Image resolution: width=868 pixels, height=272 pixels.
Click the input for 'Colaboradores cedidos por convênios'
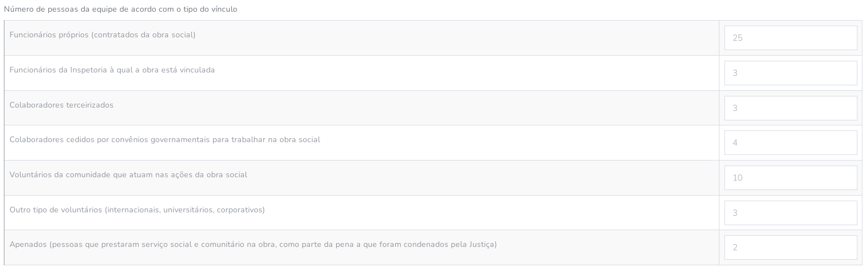790,143
